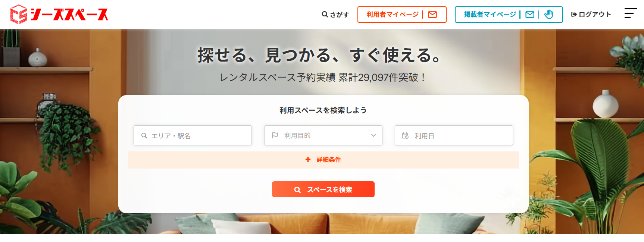Open 利用者マイページ
644x242 pixels.
click(393, 15)
